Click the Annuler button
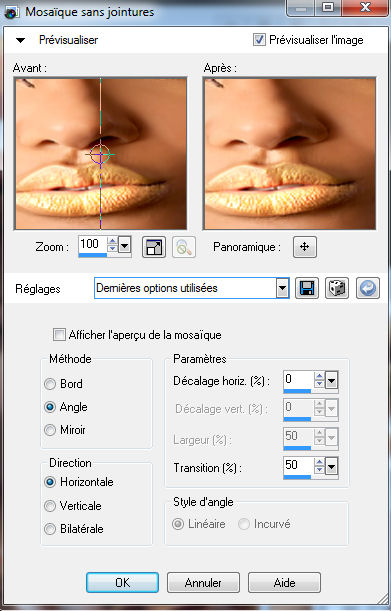The height and width of the screenshot is (611, 391). tap(203, 583)
